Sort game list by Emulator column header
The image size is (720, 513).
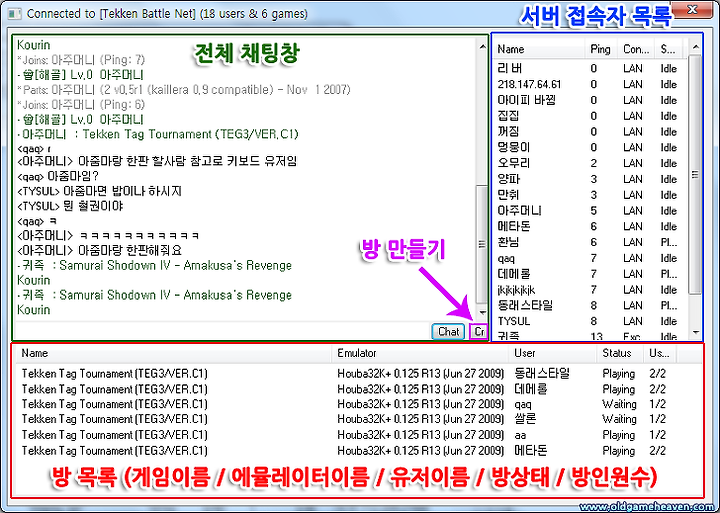click(420, 353)
